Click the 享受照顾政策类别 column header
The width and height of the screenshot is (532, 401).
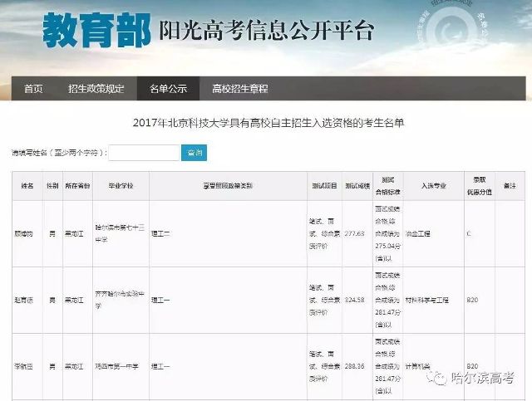point(228,186)
